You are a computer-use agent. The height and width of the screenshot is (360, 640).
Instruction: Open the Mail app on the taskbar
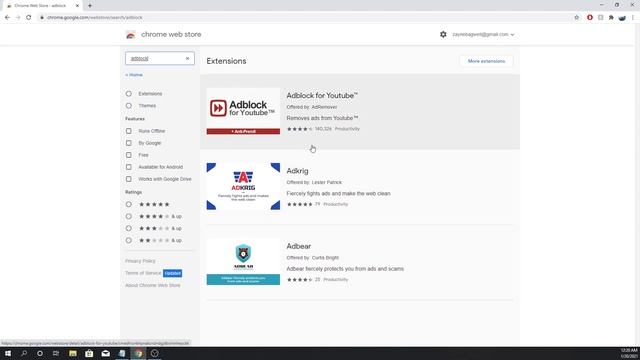coord(106,353)
